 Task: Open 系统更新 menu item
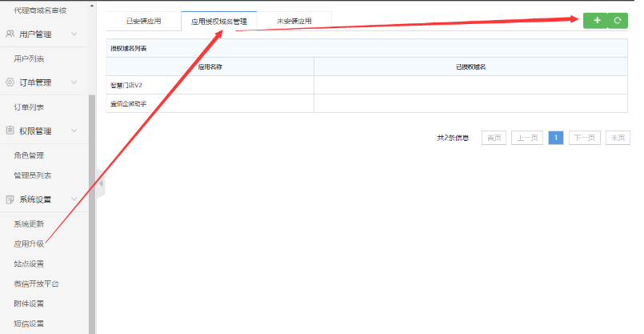(29, 224)
